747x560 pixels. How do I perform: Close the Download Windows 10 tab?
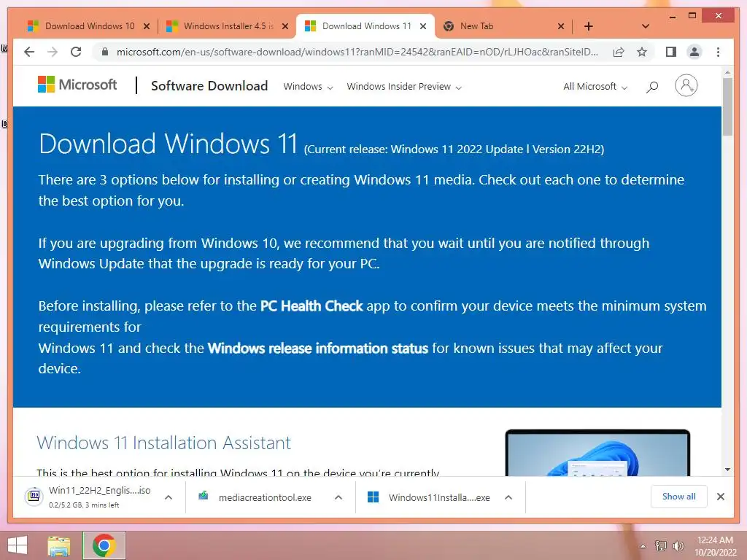coord(147,26)
